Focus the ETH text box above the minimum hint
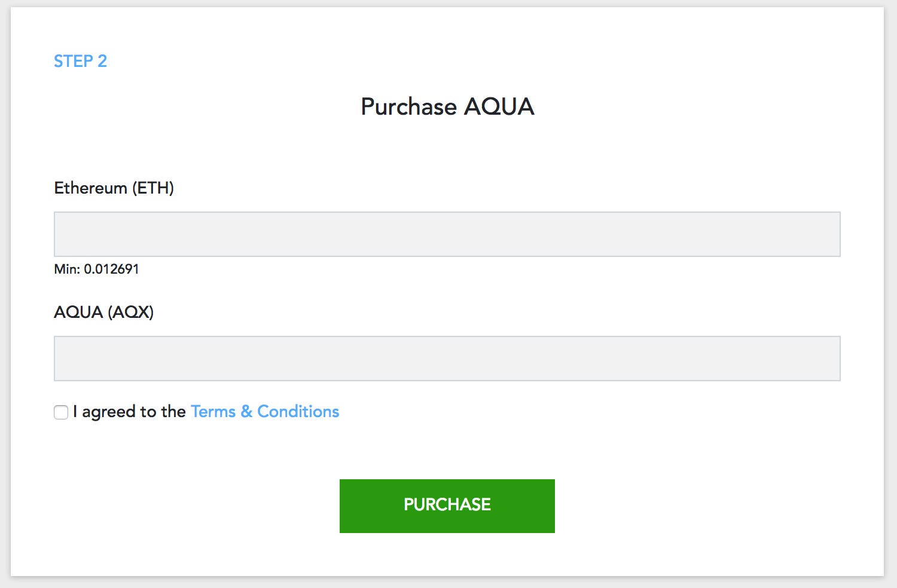This screenshot has height=588, width=897. [x=447, y=234]
